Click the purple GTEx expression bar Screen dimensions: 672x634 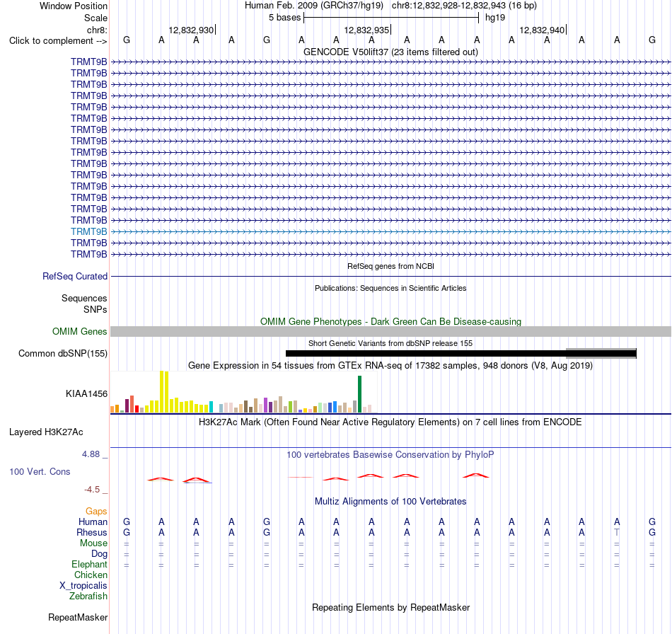click(266, 405)
